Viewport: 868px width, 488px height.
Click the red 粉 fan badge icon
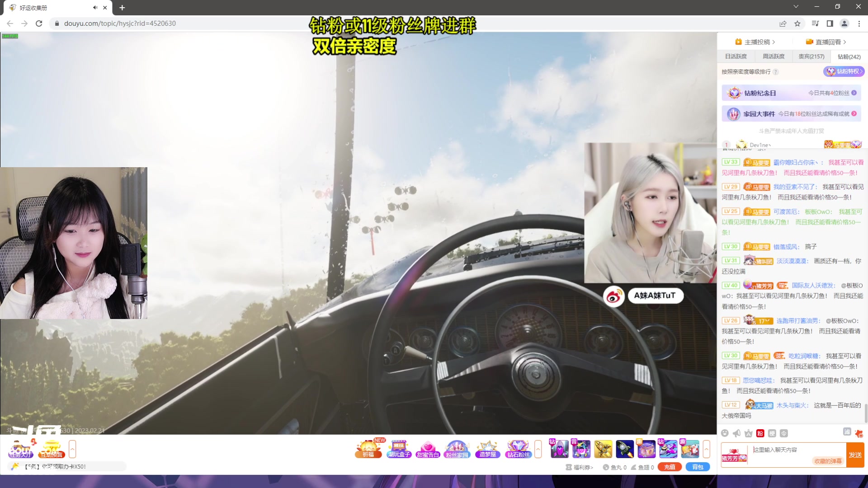(760, 433)
